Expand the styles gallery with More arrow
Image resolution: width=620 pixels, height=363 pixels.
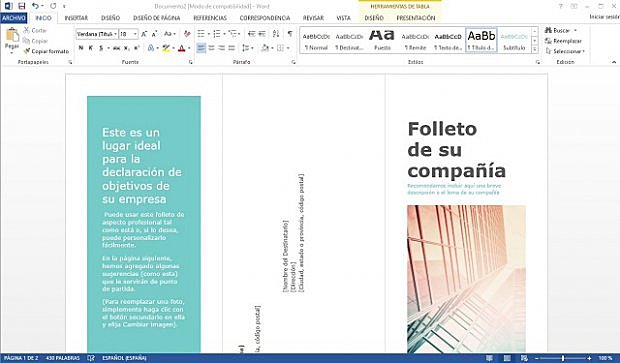pyautogui.click(x=534, y=49)
